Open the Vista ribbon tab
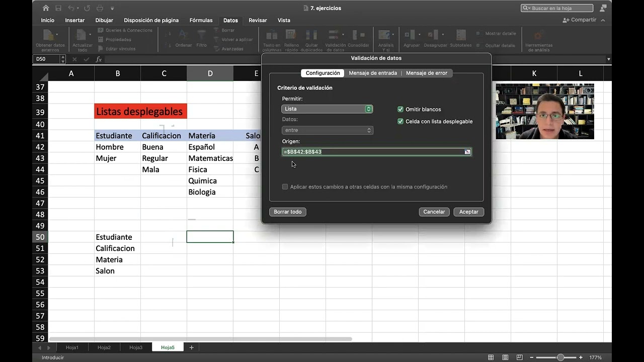 [x=284, y=20]
